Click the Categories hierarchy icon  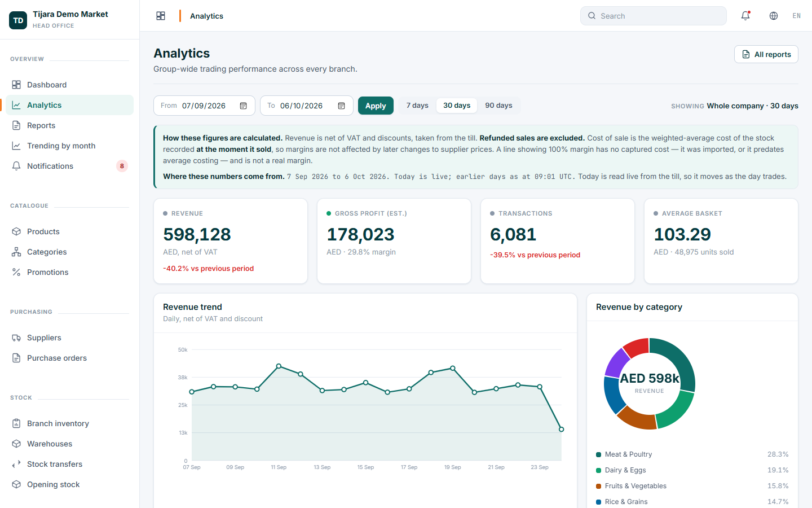pos(16,252)
